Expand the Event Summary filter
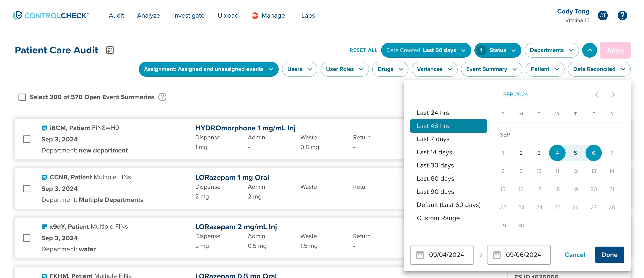Image resolution: width=644 pixels, height=278 pixels. pos(491,69)
